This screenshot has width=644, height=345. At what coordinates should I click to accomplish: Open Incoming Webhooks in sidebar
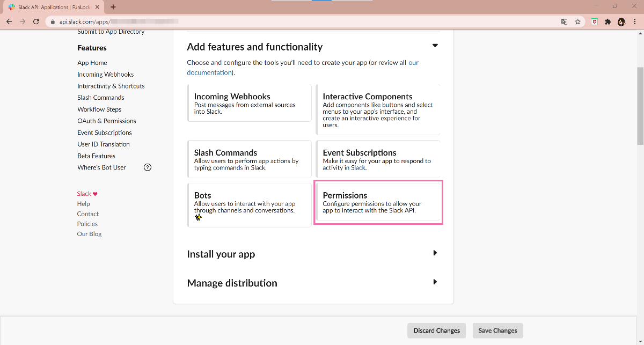(105, 75)
